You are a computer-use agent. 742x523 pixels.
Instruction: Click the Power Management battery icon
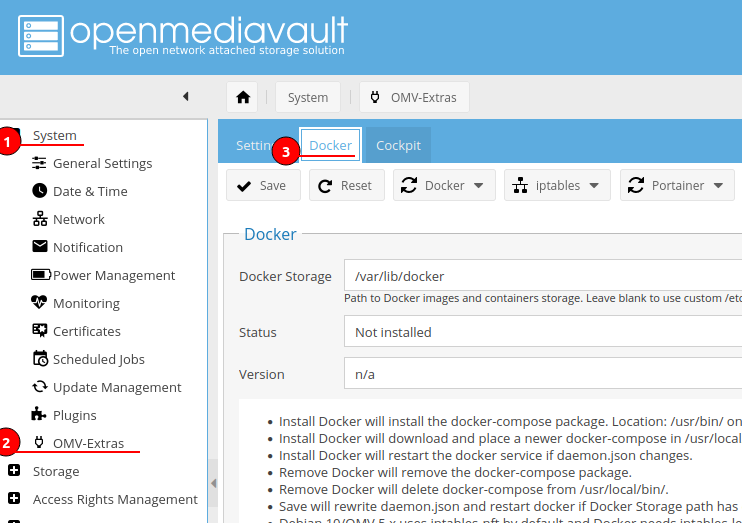41,275
